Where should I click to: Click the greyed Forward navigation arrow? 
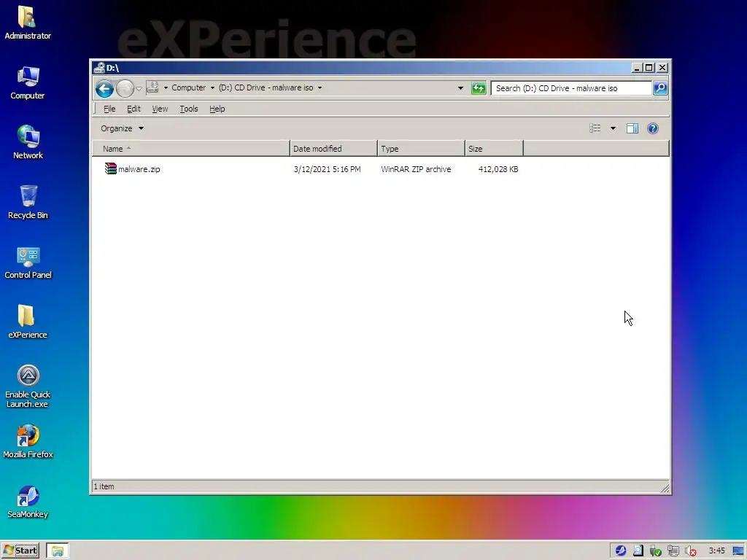click(125, 88)
